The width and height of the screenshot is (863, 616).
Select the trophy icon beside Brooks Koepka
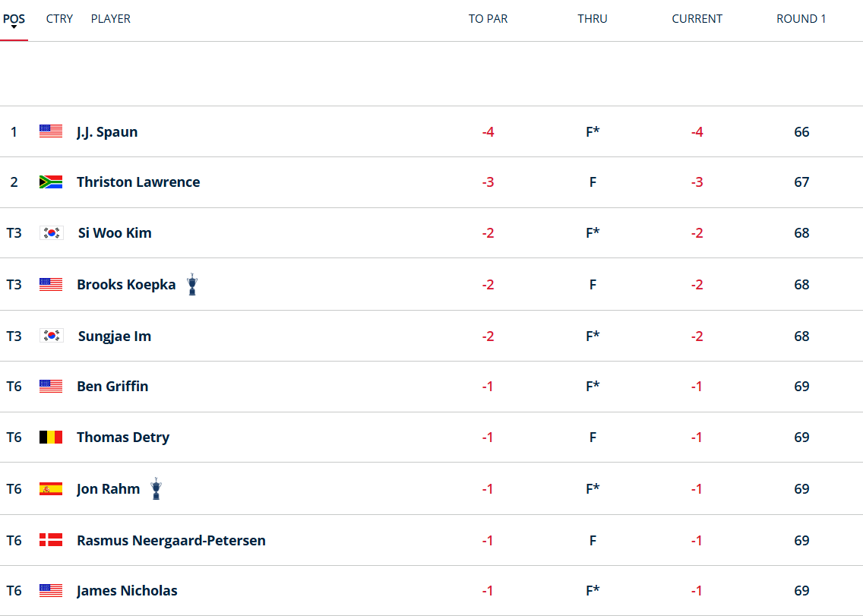click(191, 283)
